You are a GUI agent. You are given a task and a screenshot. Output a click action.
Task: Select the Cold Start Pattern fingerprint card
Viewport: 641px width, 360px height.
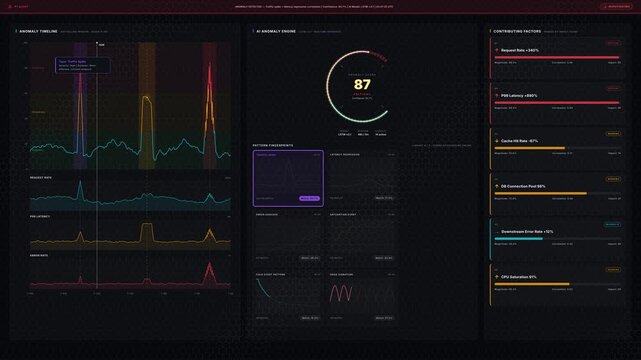288,298
